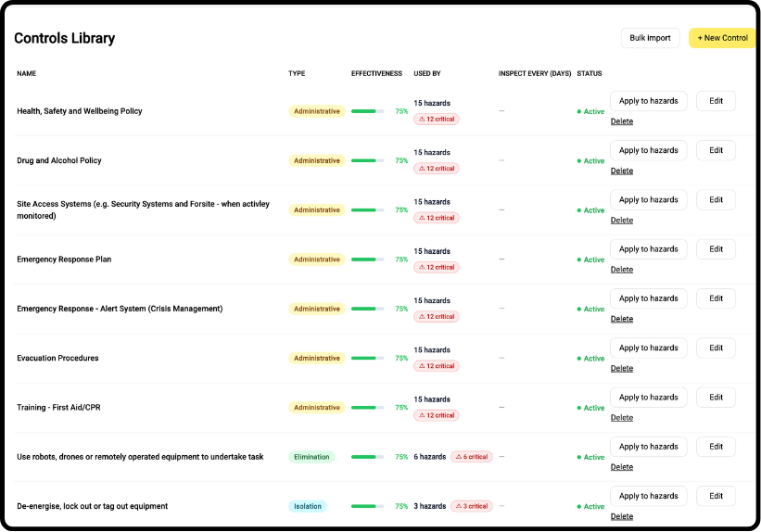
Task: Click Active status for Evacuation Procedures
Action: 590,359
